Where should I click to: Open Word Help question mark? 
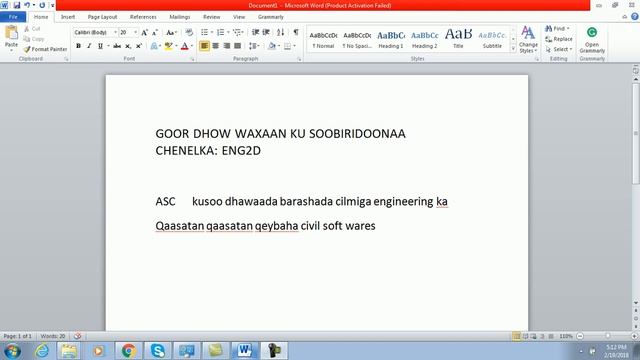[x=635, y=17]
